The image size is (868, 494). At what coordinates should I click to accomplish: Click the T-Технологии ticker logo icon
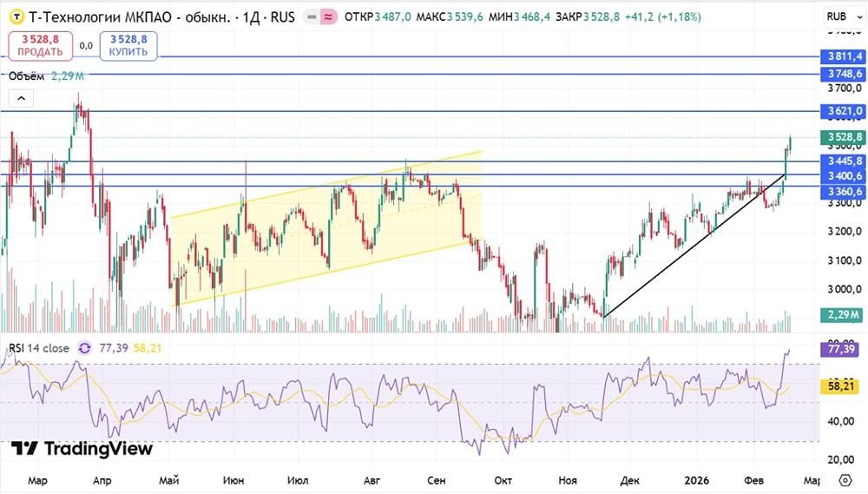pos(17,17)
